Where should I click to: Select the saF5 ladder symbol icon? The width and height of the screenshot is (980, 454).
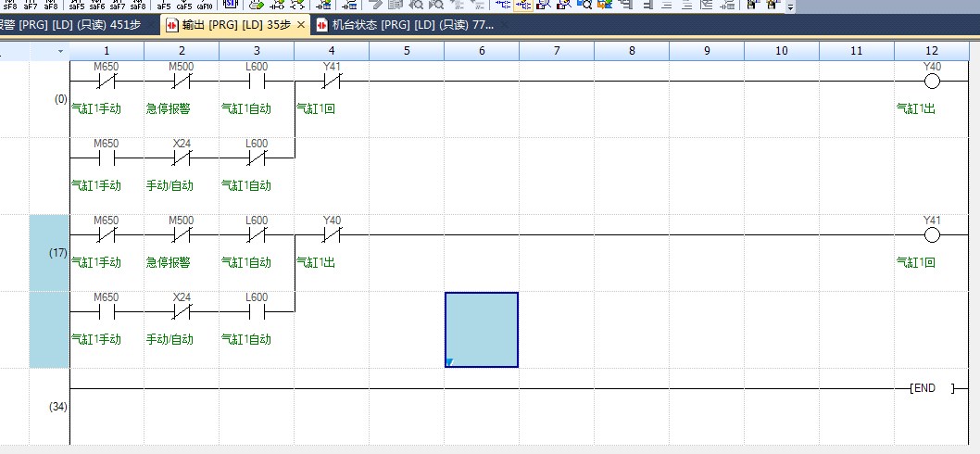[x=76, y=5]
